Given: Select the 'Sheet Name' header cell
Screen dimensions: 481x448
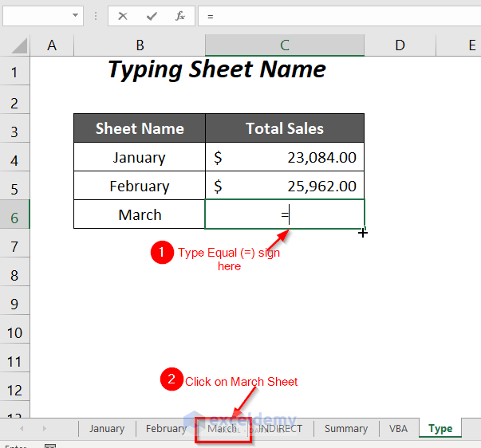Looking at the screenshot, I should pyautogui.click(x=140, y=128).
